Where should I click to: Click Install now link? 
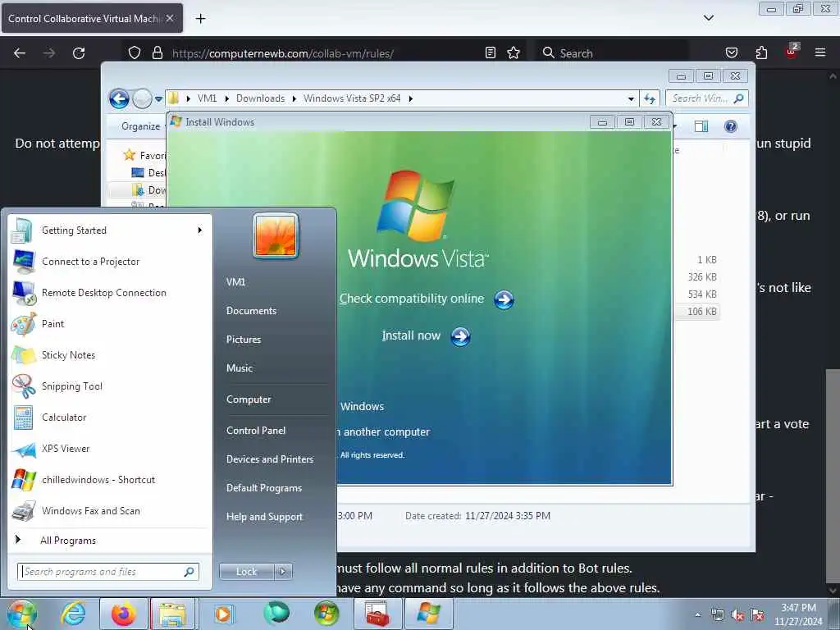pos(411,336)
